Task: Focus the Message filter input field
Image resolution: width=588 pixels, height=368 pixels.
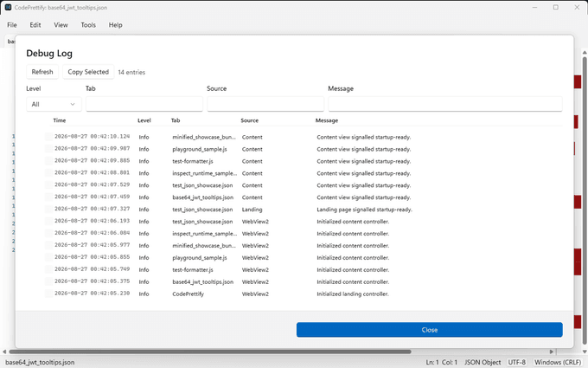Action: click(445, 104)
